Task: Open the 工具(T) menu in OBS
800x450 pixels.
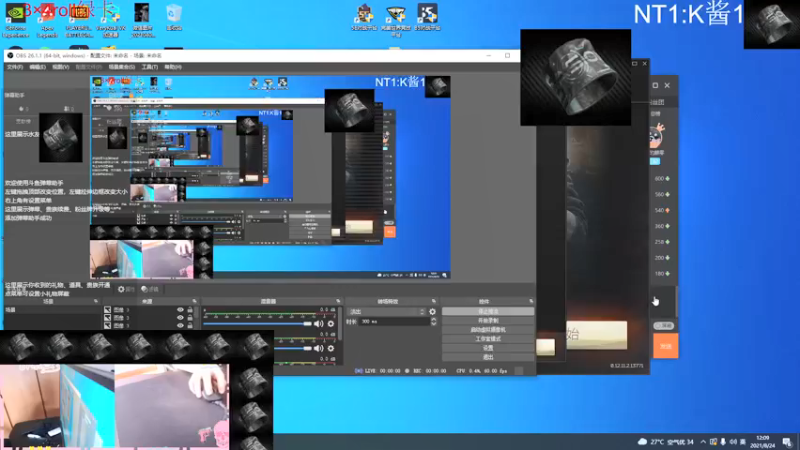Action: [x=149, y=67]
